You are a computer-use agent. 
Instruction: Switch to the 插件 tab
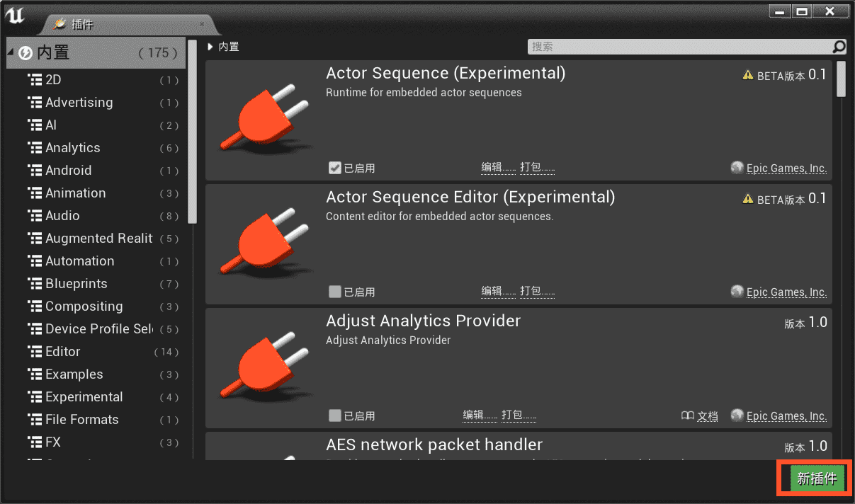(82, 25)
